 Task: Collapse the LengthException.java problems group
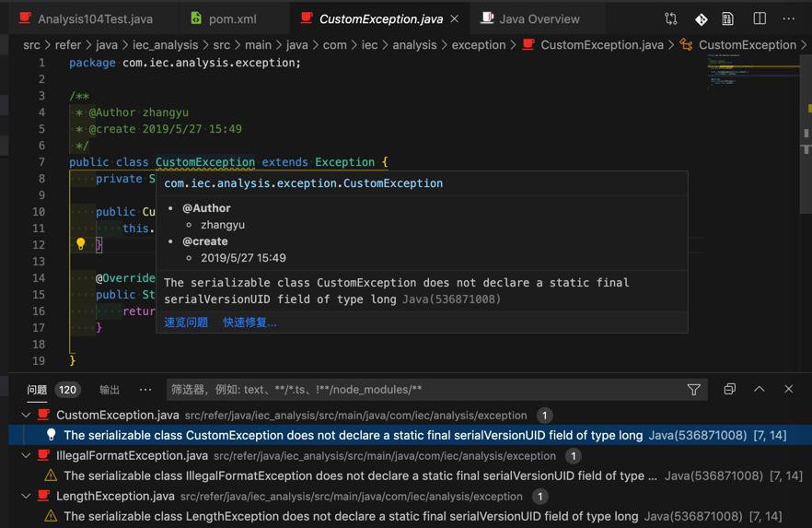26,497
